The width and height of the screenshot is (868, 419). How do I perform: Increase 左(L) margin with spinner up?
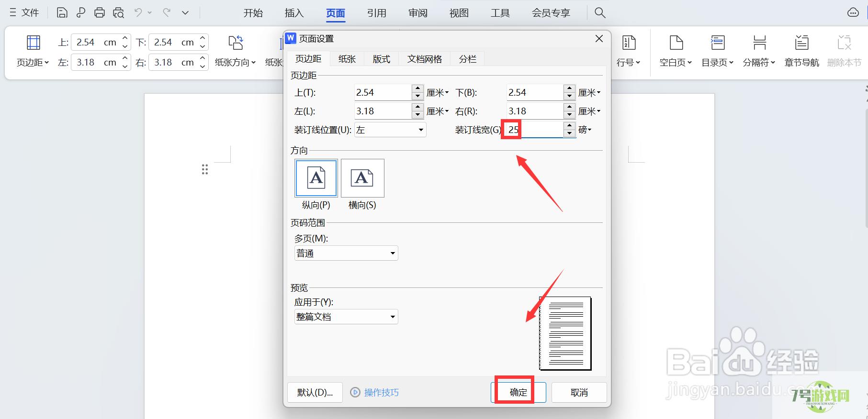(418, 107)
